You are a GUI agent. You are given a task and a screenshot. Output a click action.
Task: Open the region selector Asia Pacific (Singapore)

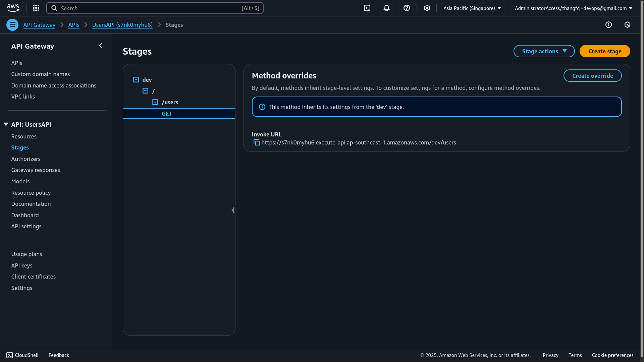point(472,8)
